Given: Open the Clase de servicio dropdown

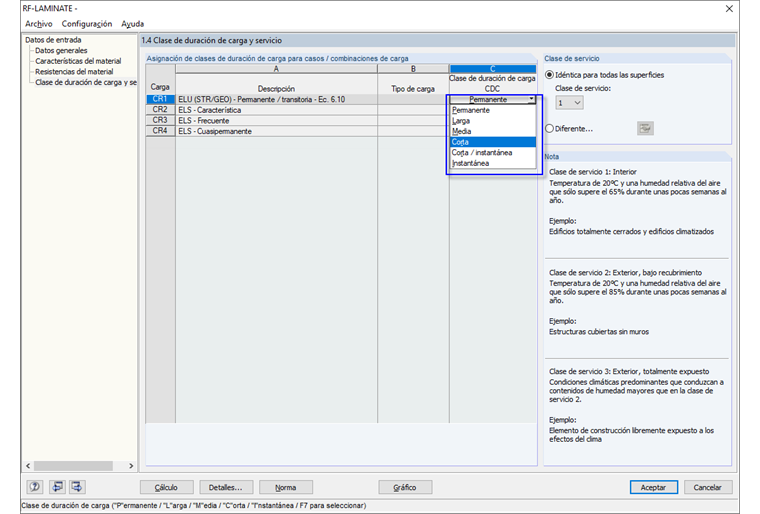Looking at the screenshot, I should [570, 103].
